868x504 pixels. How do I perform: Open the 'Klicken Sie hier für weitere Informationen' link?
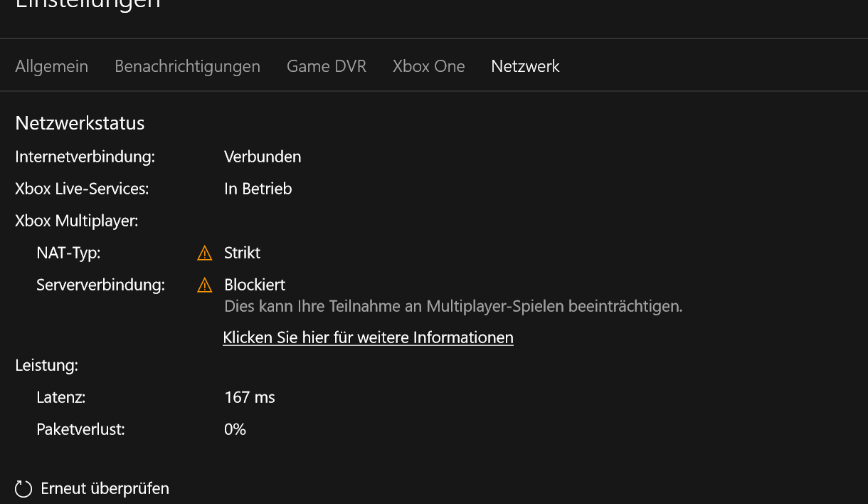368,337
